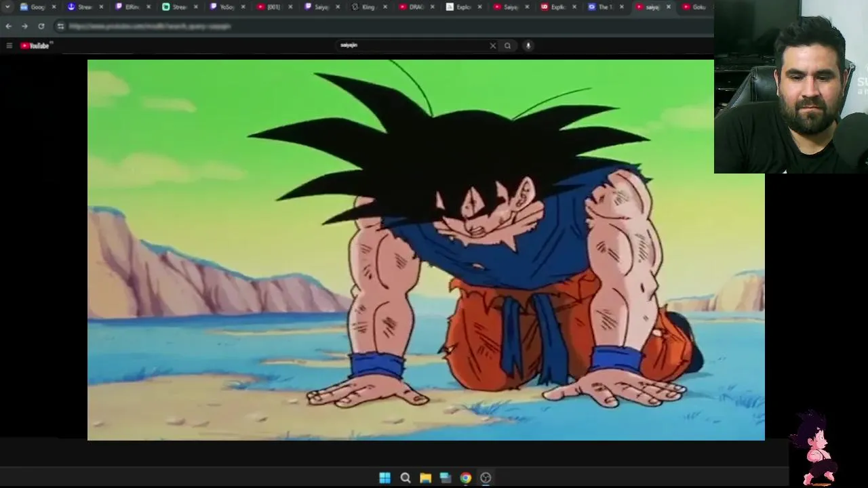868x488 pixels.
Task: Open File Explorer from the taskbar
Action: [425, 478]
